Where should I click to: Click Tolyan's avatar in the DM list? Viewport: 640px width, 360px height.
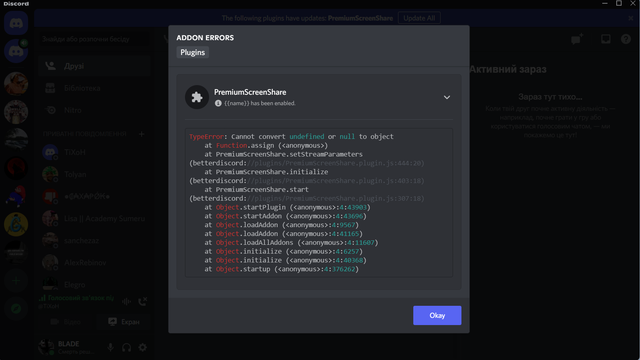50,174
